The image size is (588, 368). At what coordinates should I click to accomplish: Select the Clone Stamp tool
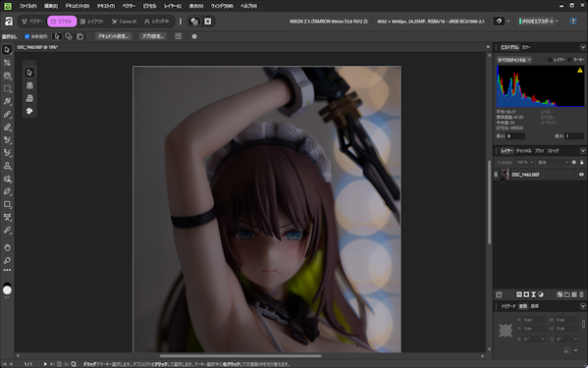(x=7, y=166)
